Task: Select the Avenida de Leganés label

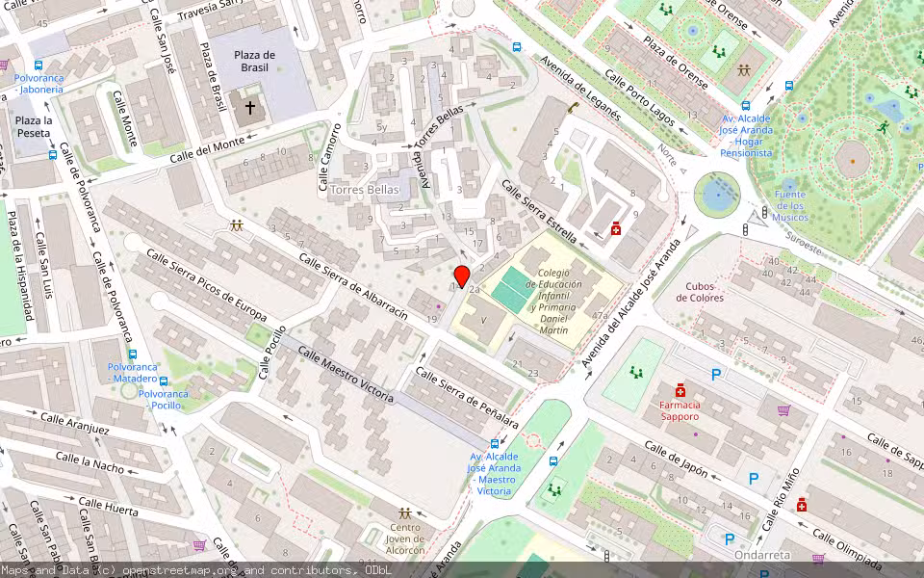Action: [x=580, y=88]
